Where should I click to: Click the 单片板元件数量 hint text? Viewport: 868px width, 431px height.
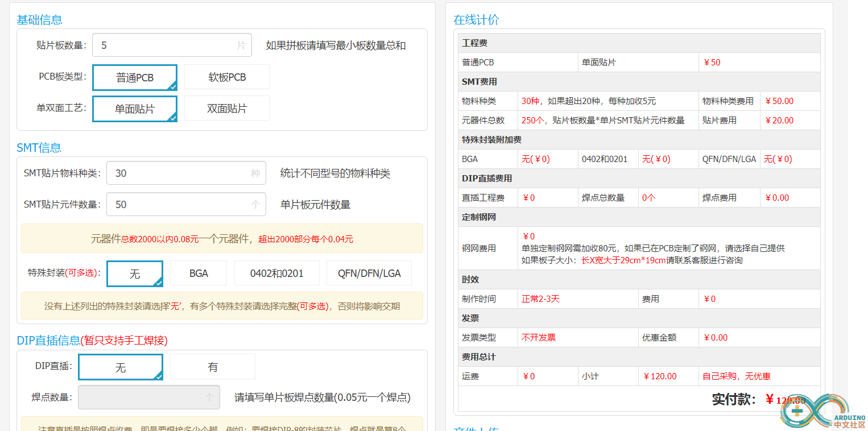click(x=315, y=205)
